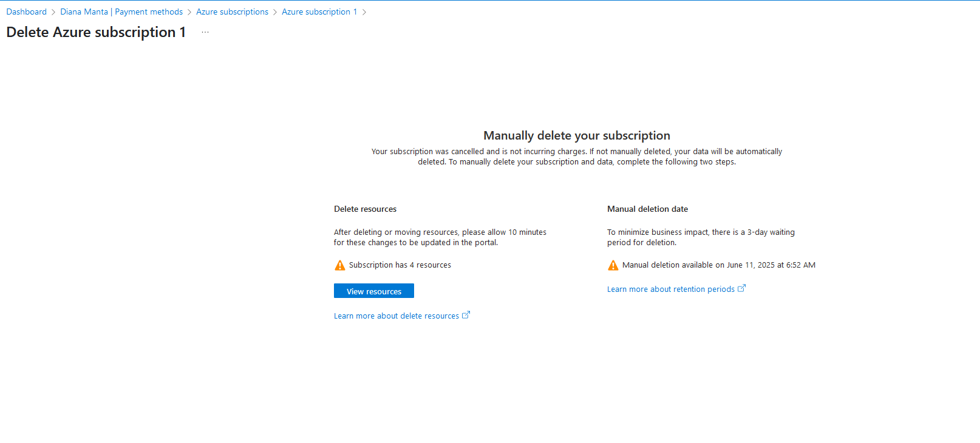Open the ellipsis more options menu

pos(205,32)
